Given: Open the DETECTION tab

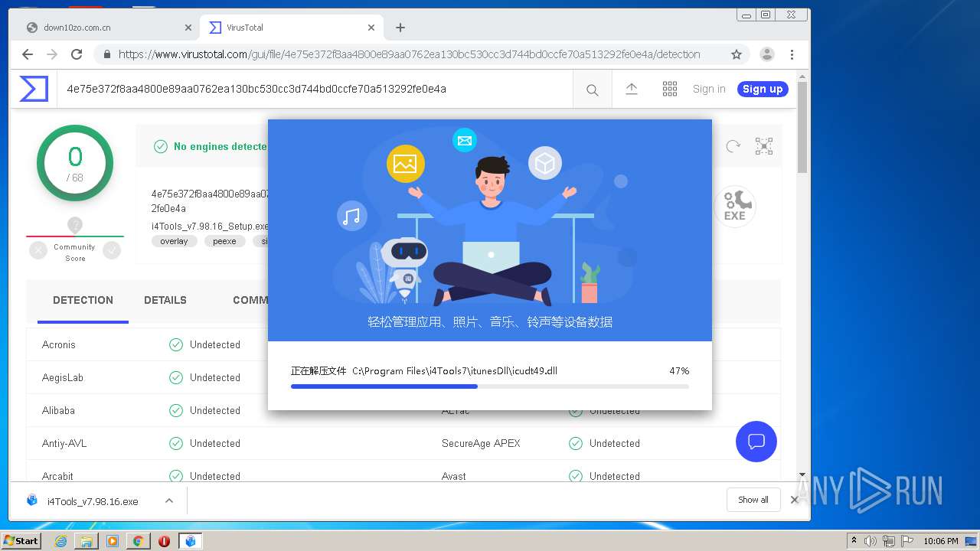Looking at the screenshot, I should (83, 300).
